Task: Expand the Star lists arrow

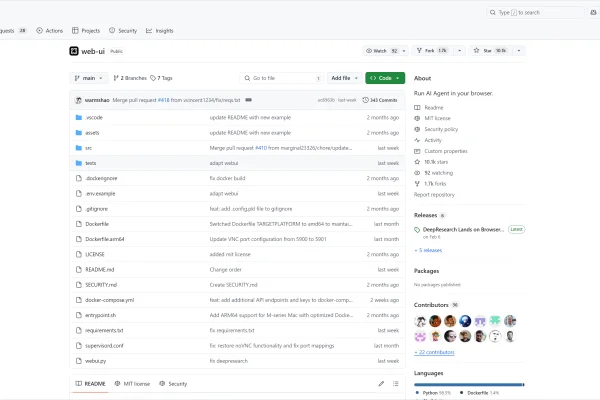Action: (x=519, y=51)
